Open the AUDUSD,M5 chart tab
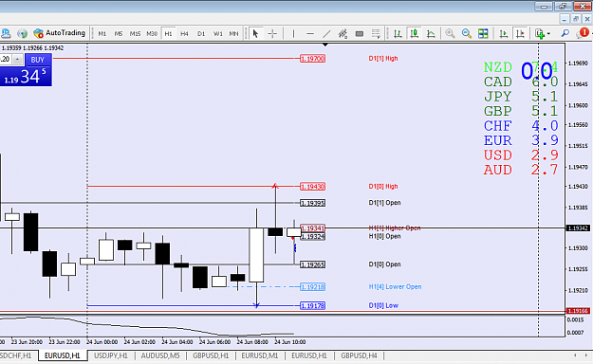Viewport: 593px width, 364px height. click(160, 355)
